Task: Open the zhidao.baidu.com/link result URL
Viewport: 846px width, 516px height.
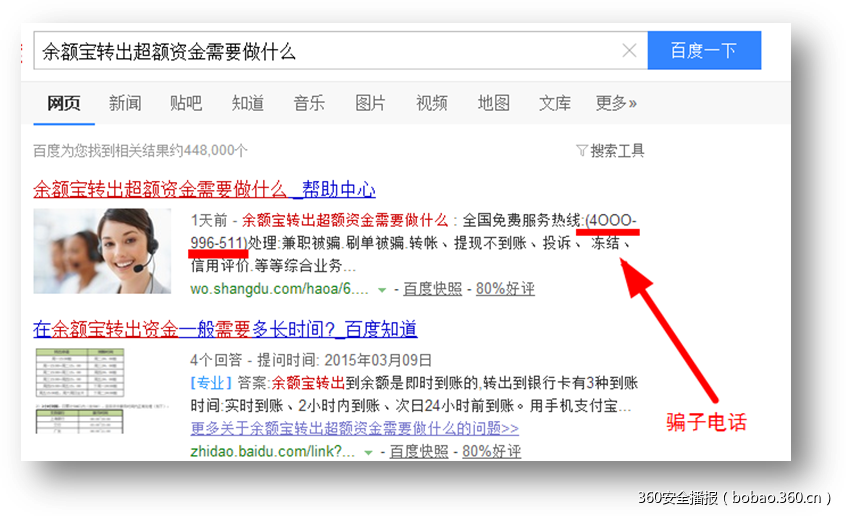Action: (x=272, y=451)
